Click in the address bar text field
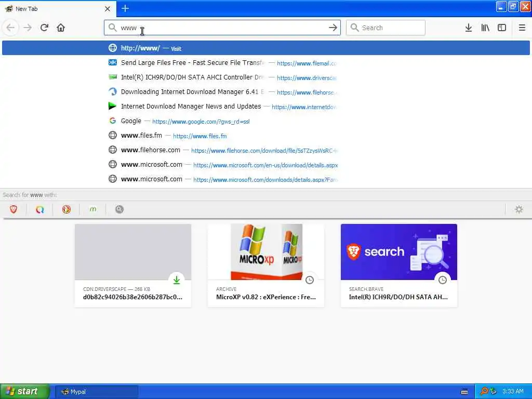Screen dimensions: 532x399 click(222, 28)
